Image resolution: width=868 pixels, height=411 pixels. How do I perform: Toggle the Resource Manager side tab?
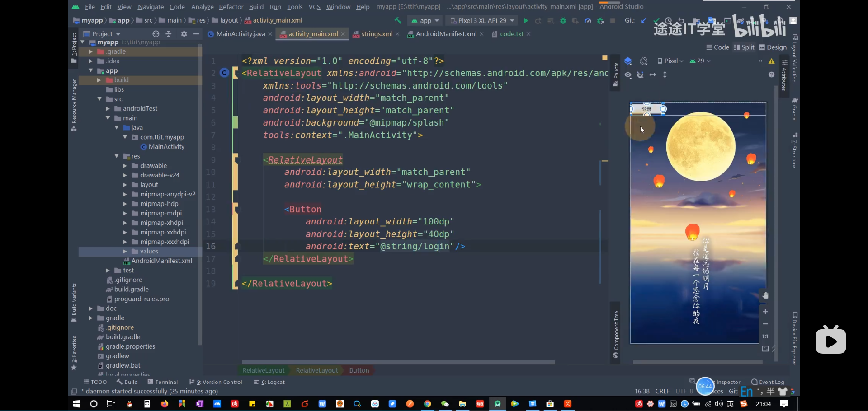[x=74, y=105]
